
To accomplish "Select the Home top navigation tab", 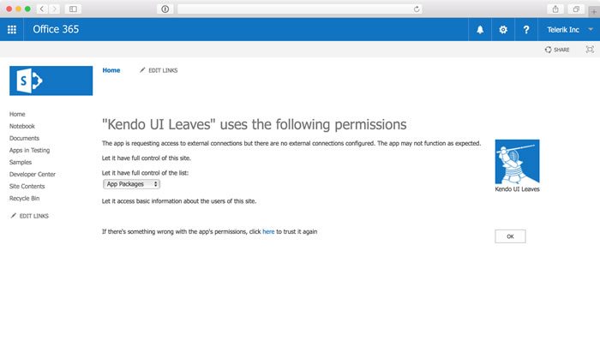I will pyautogui.click(x=111, y=70).
